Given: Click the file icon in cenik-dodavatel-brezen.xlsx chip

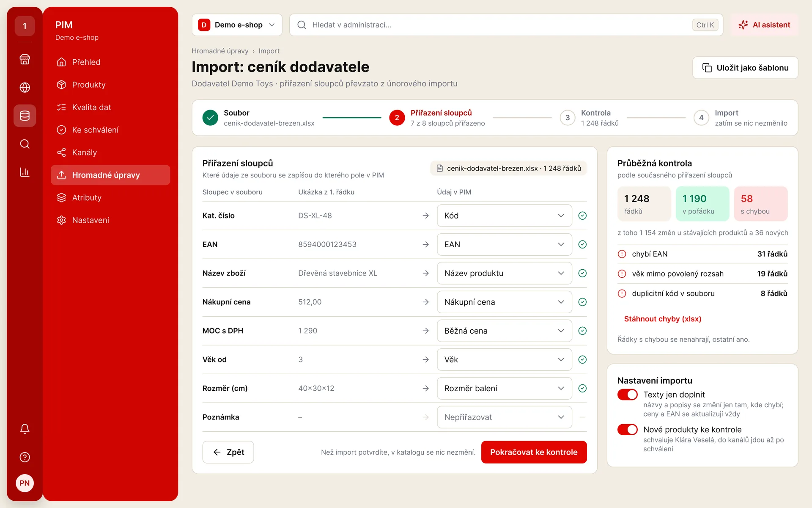Looking at the screenshot, I should click(x=439, y=168).
